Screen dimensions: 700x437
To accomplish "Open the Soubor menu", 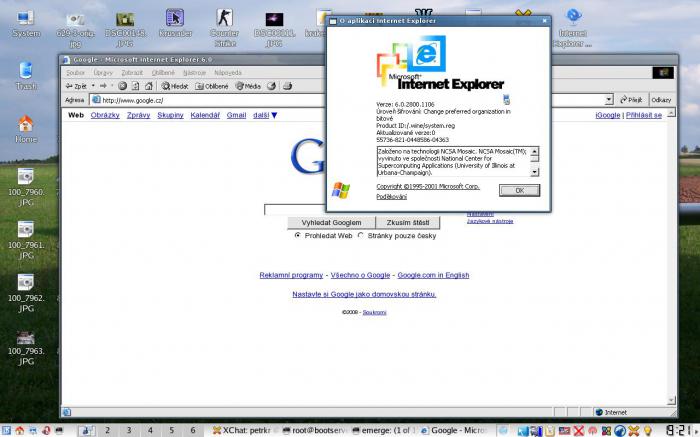I will pyautogui.click(x=75, y=72).
